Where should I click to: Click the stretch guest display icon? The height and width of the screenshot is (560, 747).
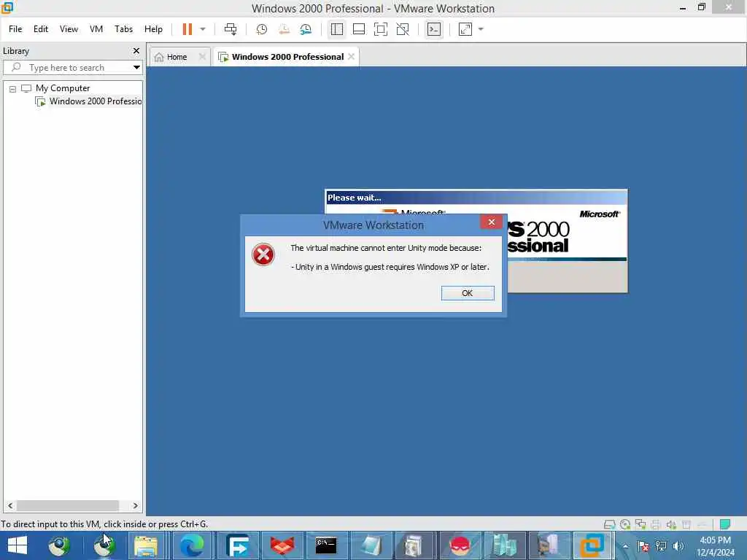(x=465, y=29)
